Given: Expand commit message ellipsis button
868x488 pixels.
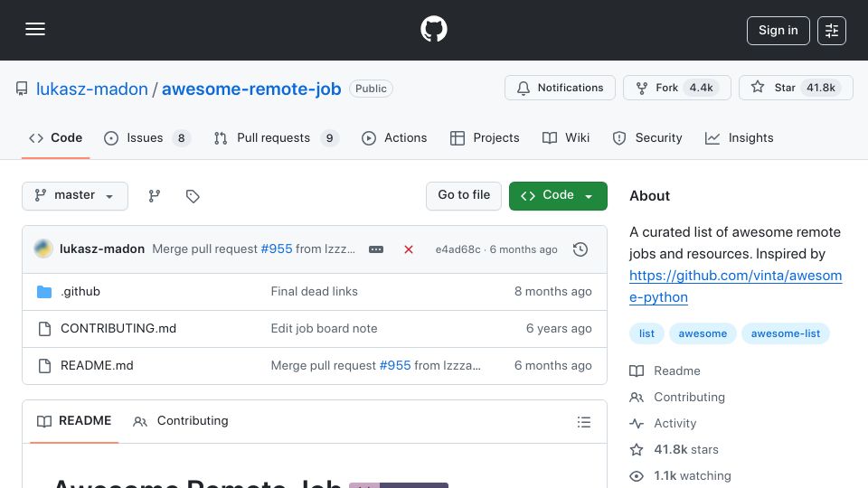Looking at the screenshot, I should tap(376, 249).
